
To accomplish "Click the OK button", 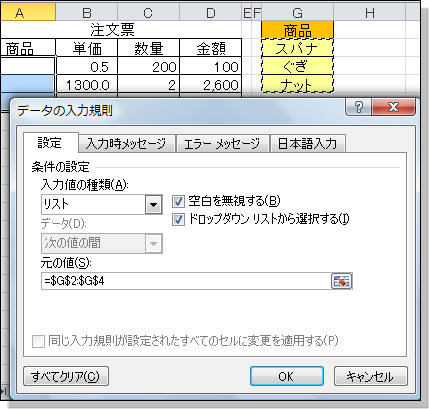I will [x=287, y=376].
